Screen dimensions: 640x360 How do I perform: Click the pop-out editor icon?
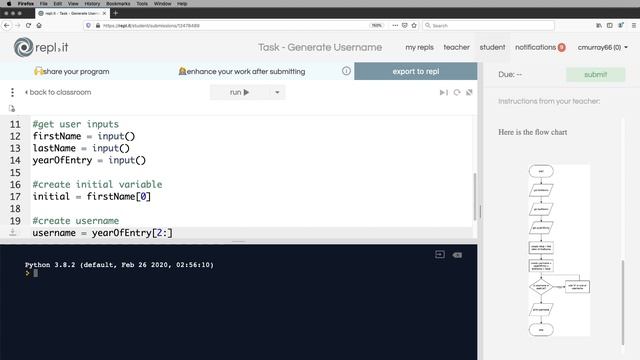469,93
